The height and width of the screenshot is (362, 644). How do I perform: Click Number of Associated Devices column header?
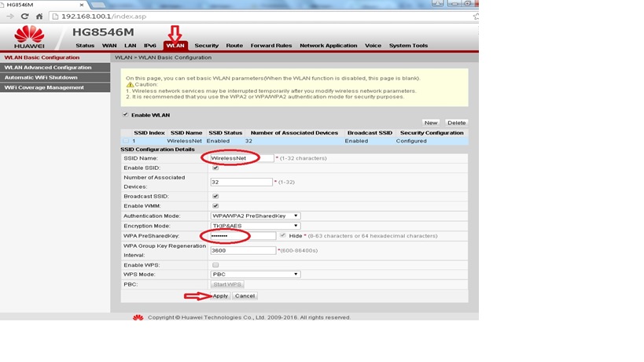(294, 133)
